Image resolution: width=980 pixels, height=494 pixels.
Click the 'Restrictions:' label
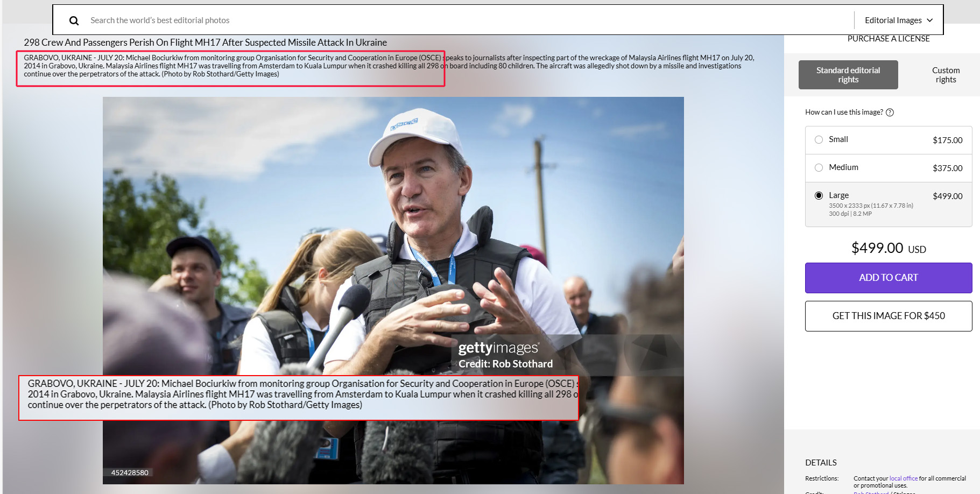(822, 478)
